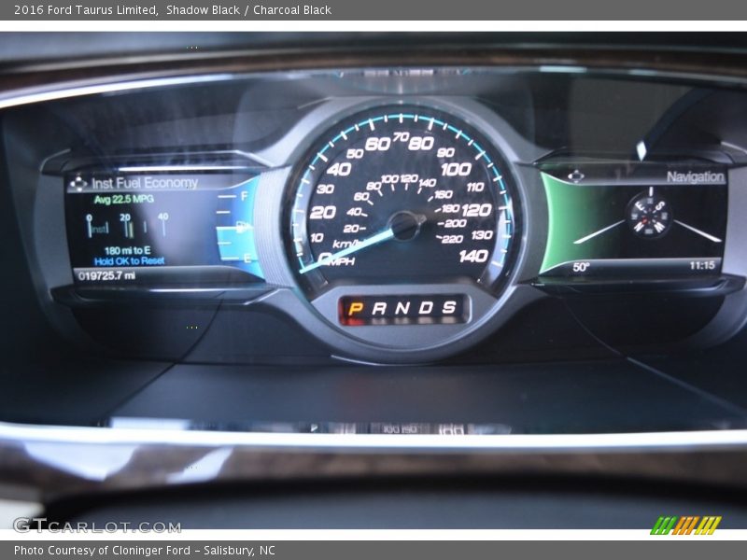Click the 'Avg 22.5 MPG' reading

click(x=124, y=199)
